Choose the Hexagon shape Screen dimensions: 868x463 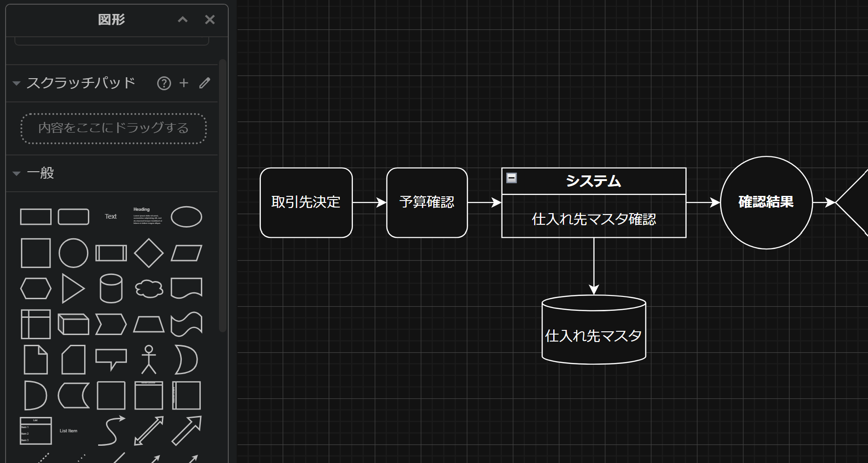point(36,289)
